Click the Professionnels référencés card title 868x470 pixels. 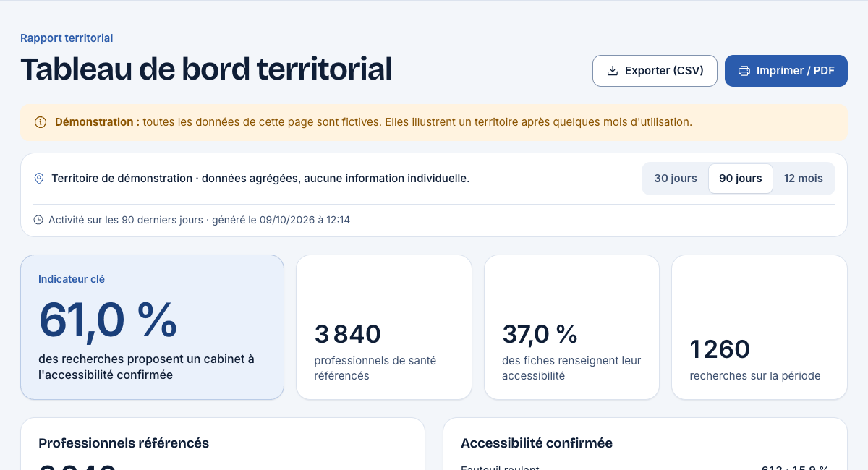(124, 443)
